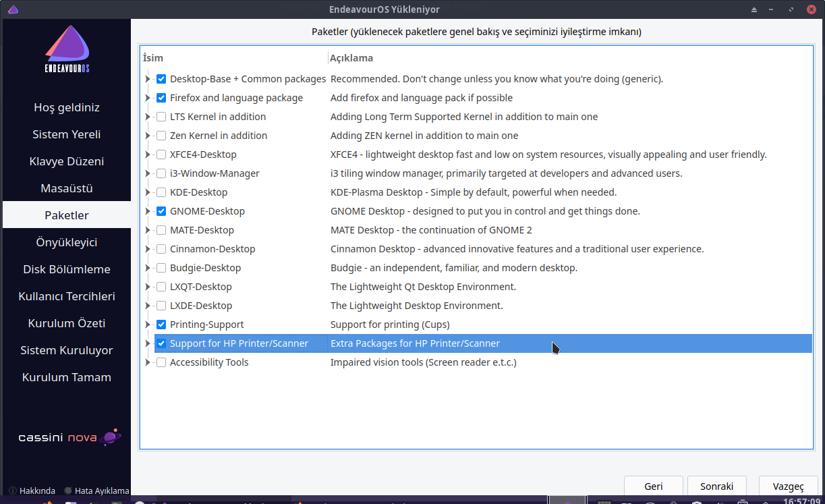Enable Zen Kernel in addition checkbox

[161, 136]
